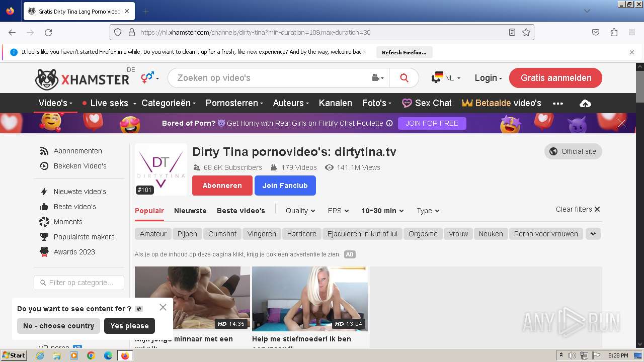Screen dimensions: 644x362
Task: Open the Video's navigation menu
Action: click(55, 103)
